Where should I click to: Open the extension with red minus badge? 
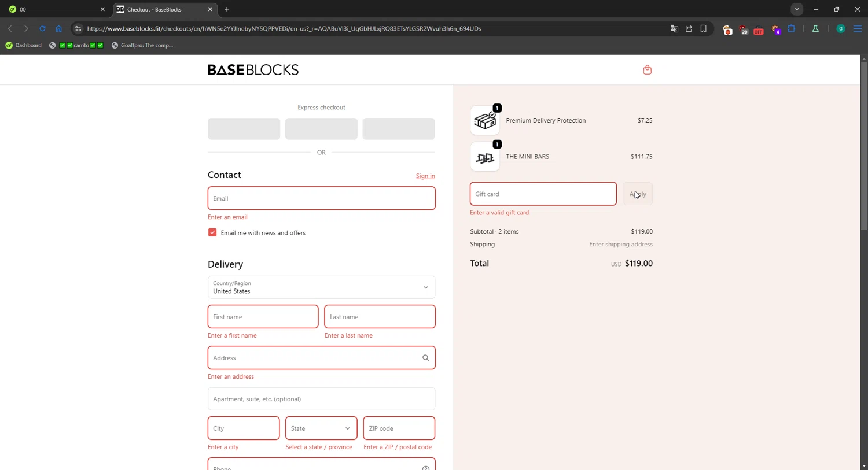point(727,29)
